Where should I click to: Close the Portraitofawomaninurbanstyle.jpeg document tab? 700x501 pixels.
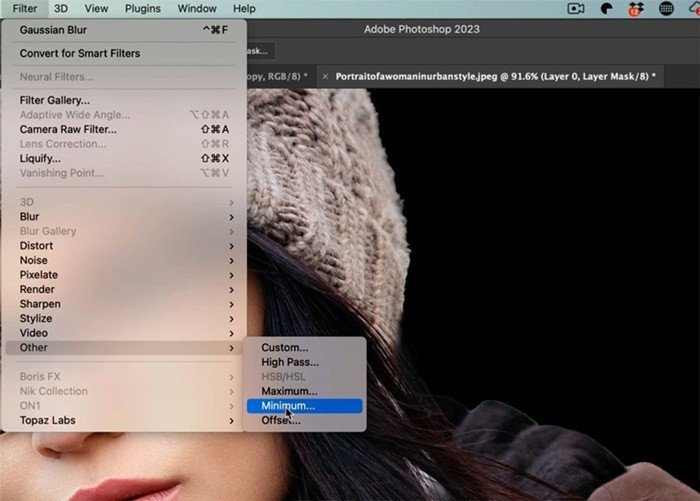pyautogui.click(x=325, y=76)
